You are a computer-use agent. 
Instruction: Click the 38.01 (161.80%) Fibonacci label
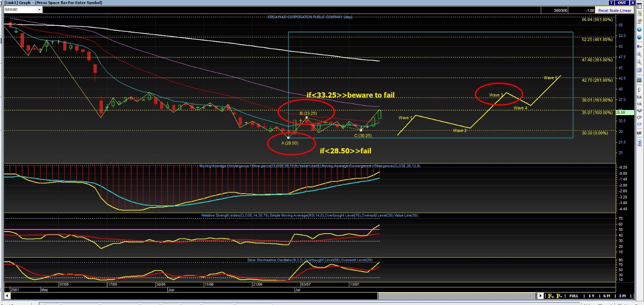[x=597, y=100]
